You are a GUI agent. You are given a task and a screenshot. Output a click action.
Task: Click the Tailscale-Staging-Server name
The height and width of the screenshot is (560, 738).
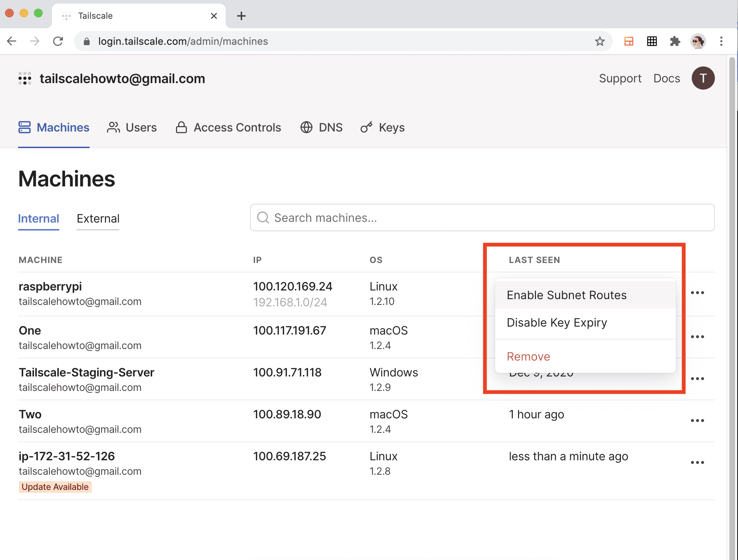(86, 372)
